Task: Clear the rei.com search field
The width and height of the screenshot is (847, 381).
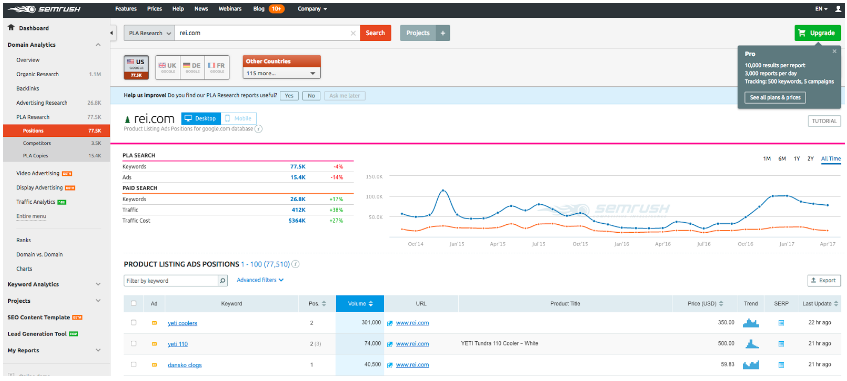Action: click(353, 33)
